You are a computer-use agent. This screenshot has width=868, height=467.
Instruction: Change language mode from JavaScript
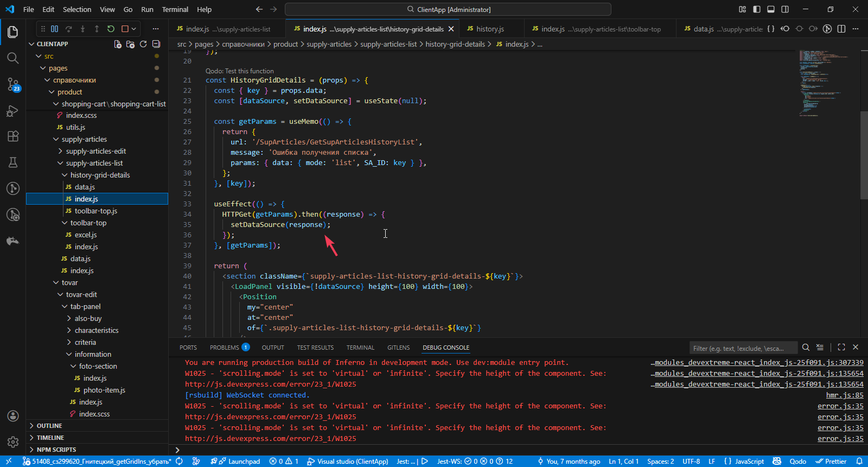click(749, 462)
